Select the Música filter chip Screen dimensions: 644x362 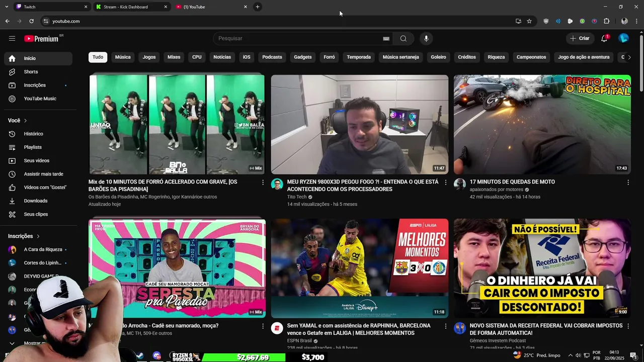(x=123, y=57)
